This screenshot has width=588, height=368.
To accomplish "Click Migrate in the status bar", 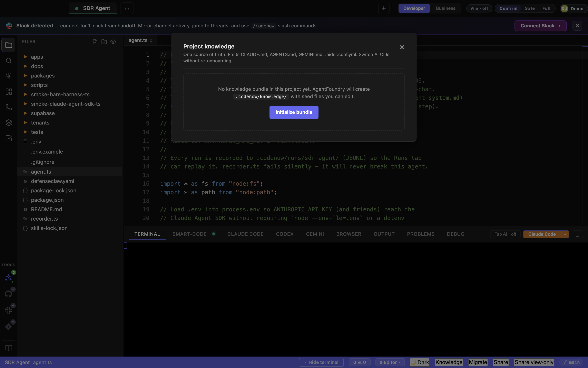I will pos(478,362).
